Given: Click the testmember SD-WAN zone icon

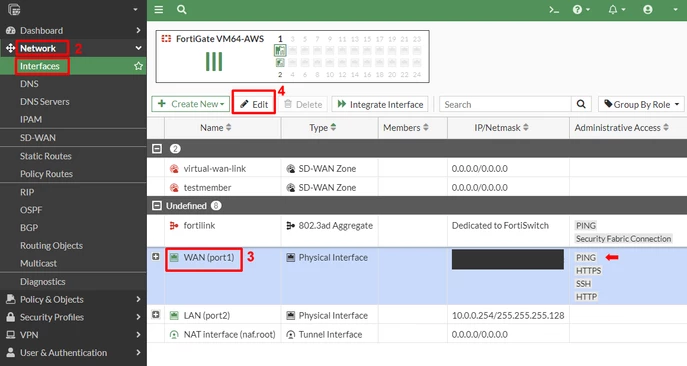Looking at the screenshot, I should click(174, 188).
